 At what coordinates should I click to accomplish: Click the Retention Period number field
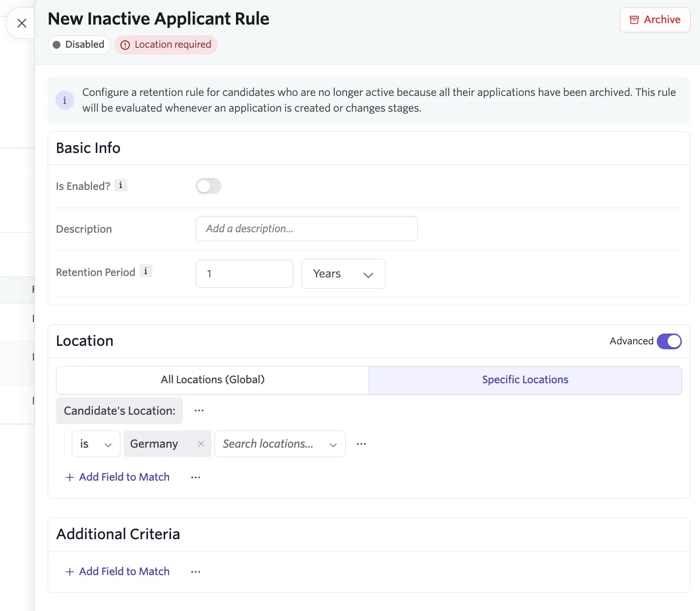tap(244, 274)
